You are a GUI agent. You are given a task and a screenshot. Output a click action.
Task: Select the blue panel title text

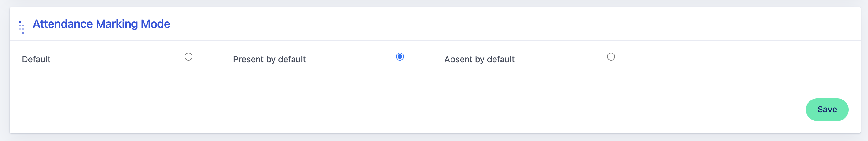coord(101,24)
